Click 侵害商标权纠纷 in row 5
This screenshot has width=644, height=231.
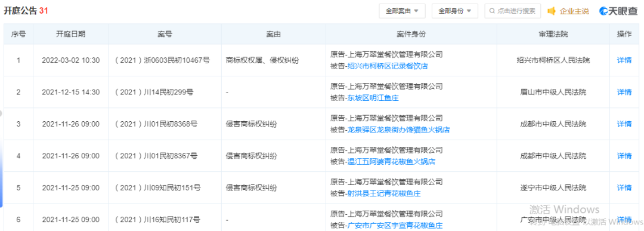252,187
